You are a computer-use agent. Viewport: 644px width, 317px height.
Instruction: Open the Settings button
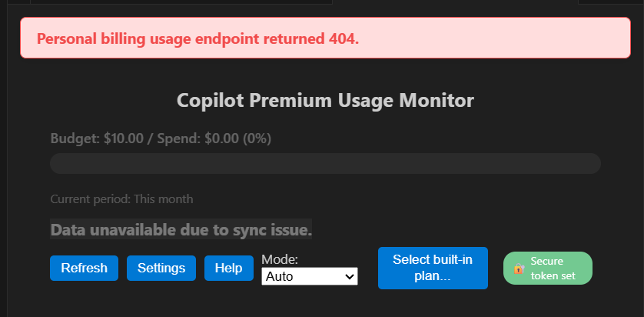(161, 268)
